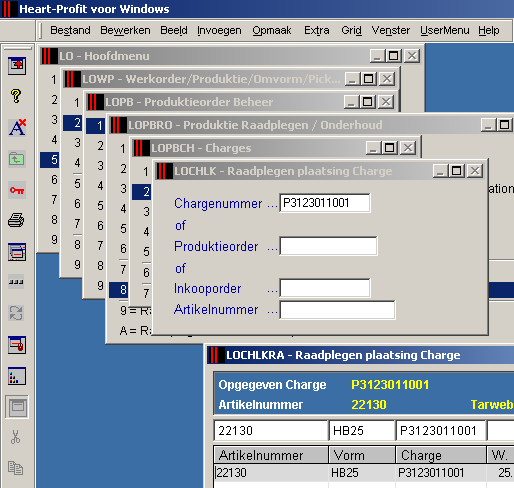Click the letter A with red X icon
514x488 pixels.
click(17, 127)
